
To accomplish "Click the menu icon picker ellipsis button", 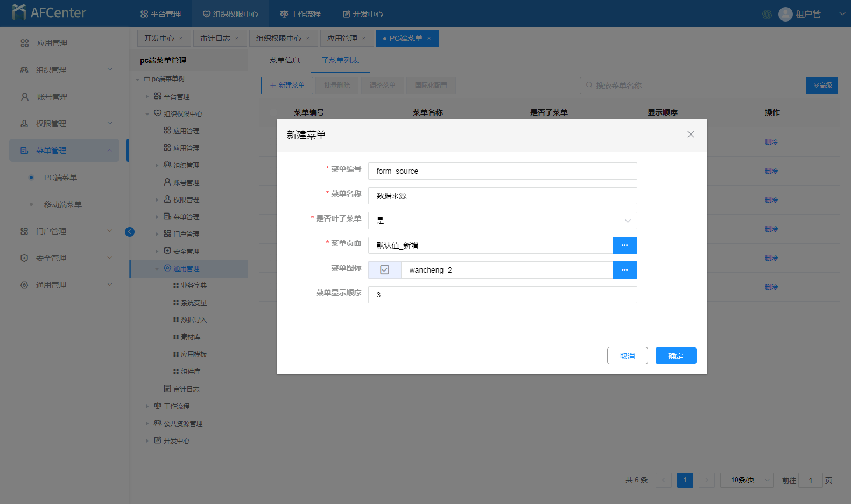I will [624, 270].
